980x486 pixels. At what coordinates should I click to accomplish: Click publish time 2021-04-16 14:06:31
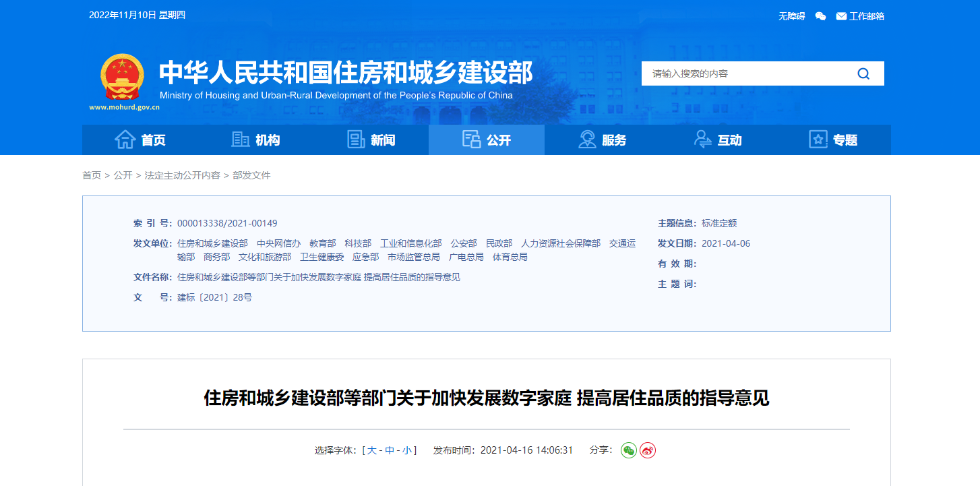pyautogui.click(x=526, y=450)
